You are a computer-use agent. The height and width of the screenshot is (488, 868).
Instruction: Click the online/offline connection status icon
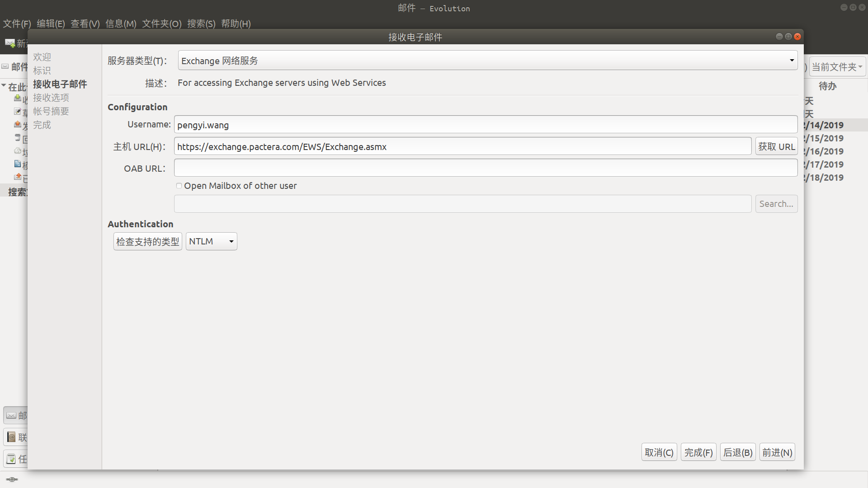click(x=12, y=479)
